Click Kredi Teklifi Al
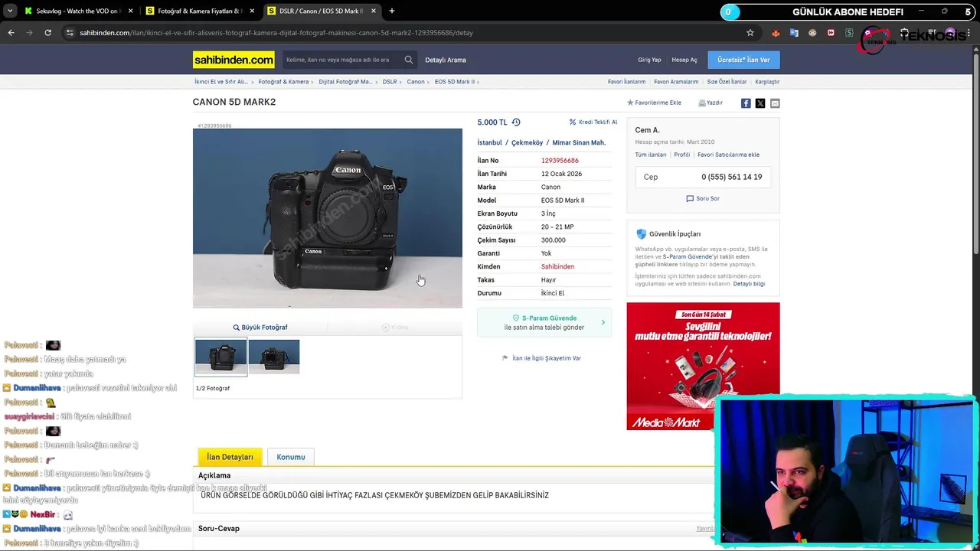 pyautogui.click(x=593, y=122)
